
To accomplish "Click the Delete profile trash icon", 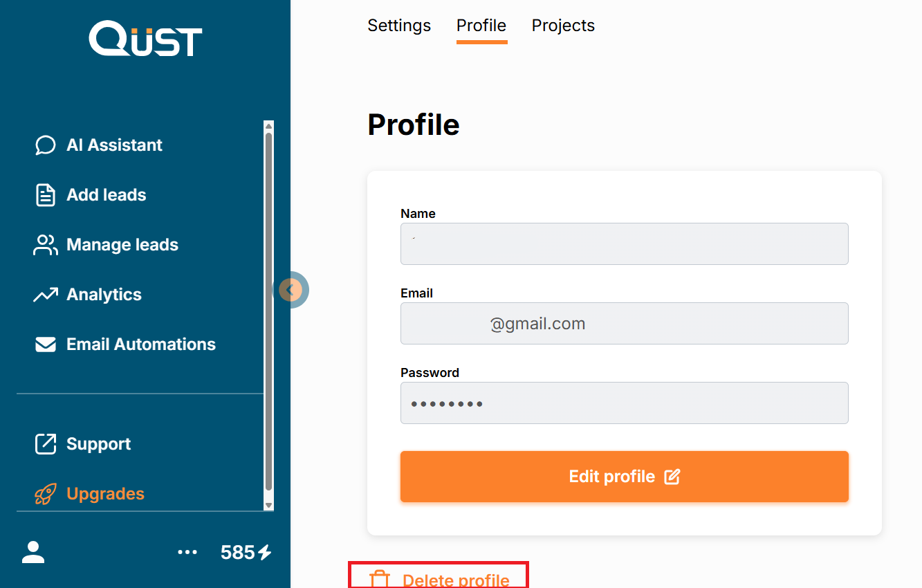I will pos(379,579).
